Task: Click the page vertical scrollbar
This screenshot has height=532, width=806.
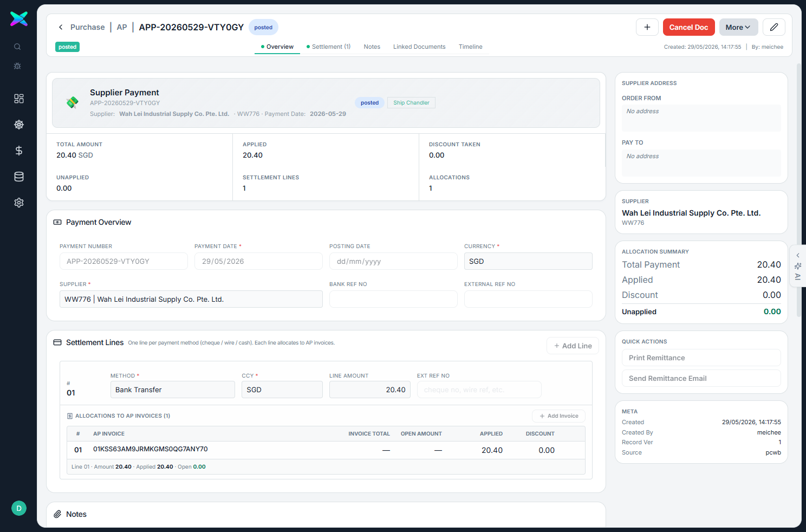Action: pos(798,190)
